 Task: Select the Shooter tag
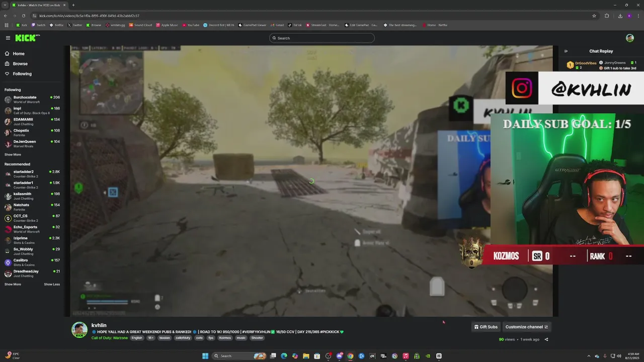(x=257, y=338)
